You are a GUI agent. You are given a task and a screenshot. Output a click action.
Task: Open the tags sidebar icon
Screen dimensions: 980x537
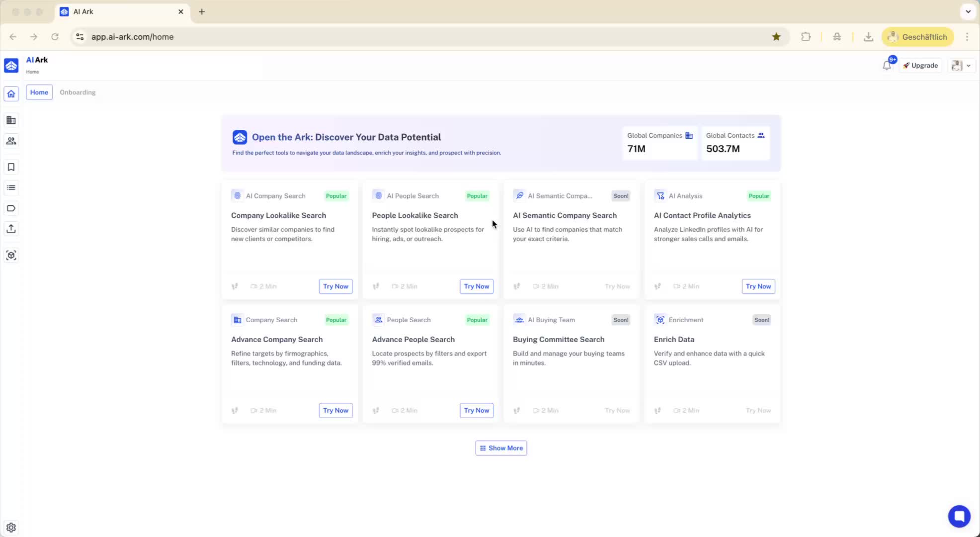[11, 208]
